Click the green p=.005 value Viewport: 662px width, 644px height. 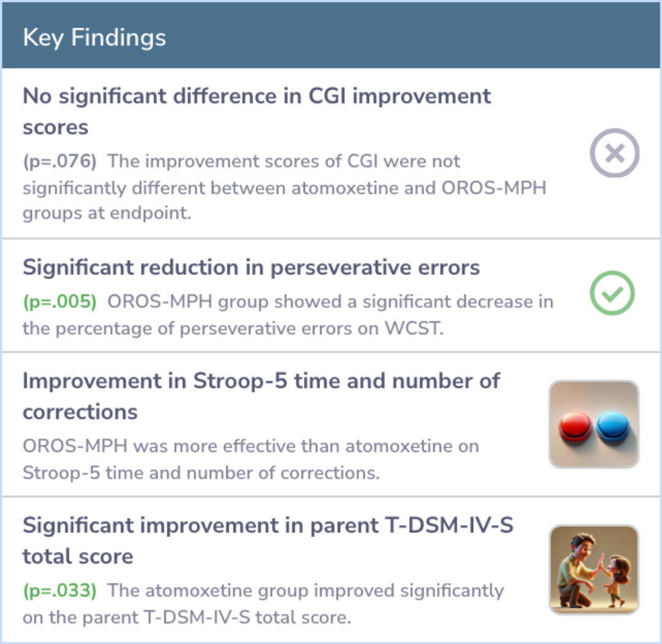click(59, 302)
